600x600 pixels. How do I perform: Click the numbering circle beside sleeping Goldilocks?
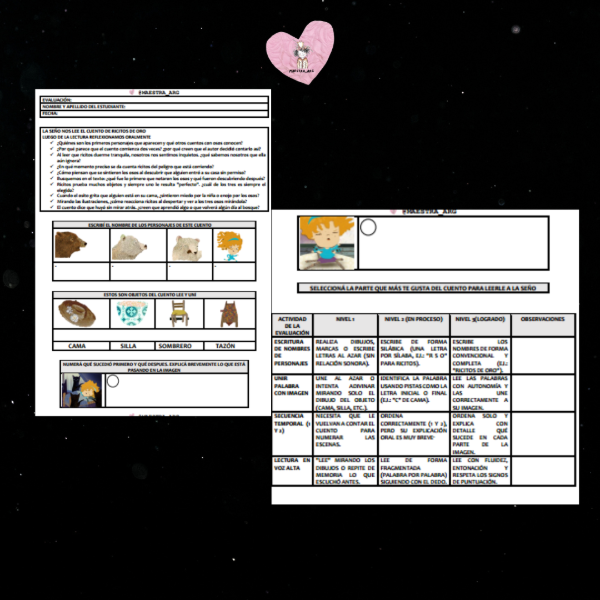click(x=368, y=228)
